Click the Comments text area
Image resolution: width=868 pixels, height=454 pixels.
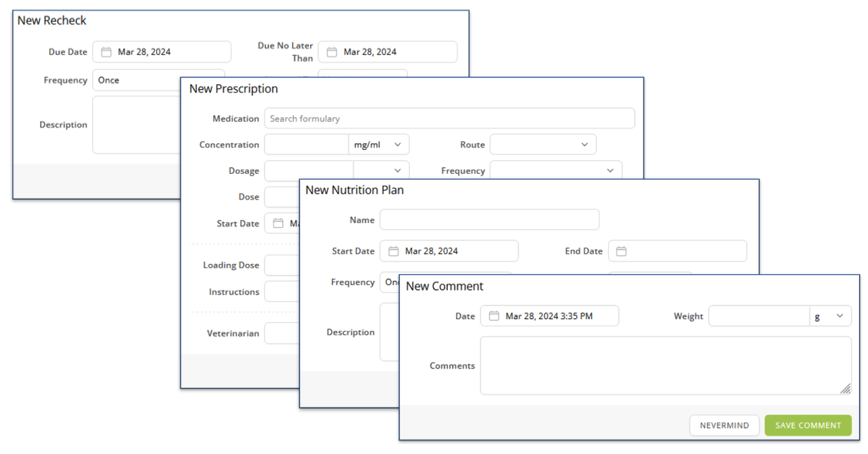coord(666,366)
